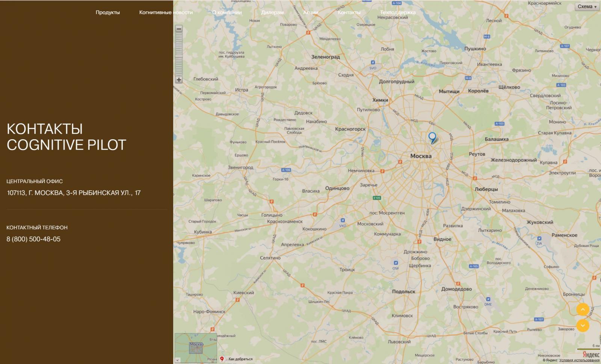
Task: Click the Голицыно city label
Action: click(x=272, y=215)
